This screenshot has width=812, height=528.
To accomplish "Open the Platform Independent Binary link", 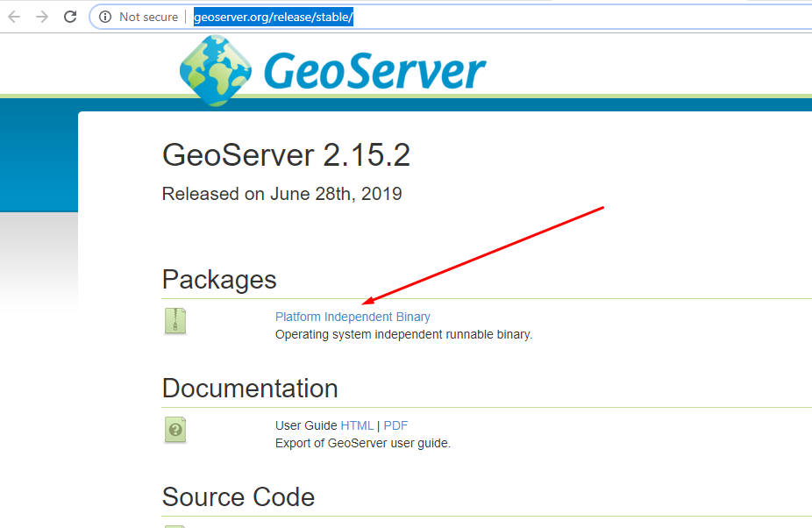I will click(x=353, y=317).
